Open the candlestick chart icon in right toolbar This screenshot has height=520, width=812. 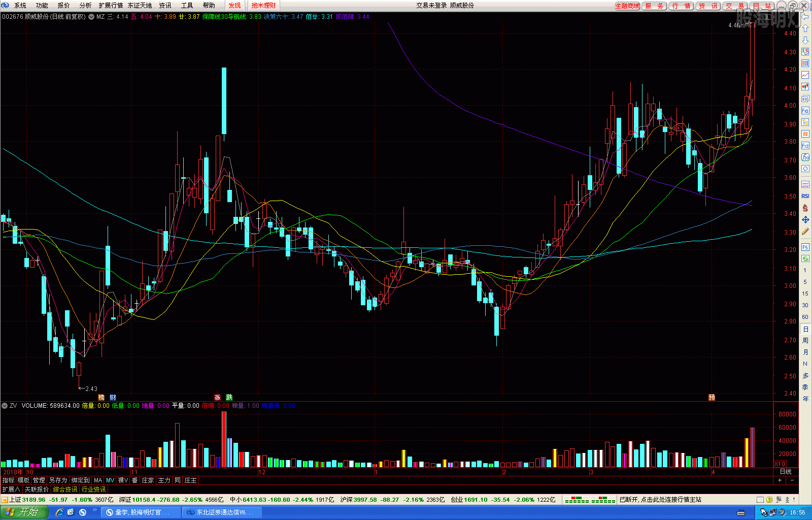[805, 86]
